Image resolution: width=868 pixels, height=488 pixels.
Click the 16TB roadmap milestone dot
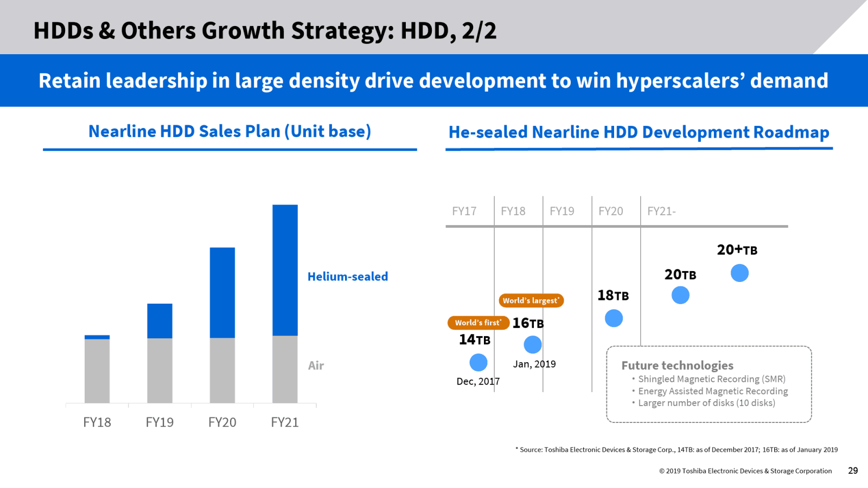(533, 344)
